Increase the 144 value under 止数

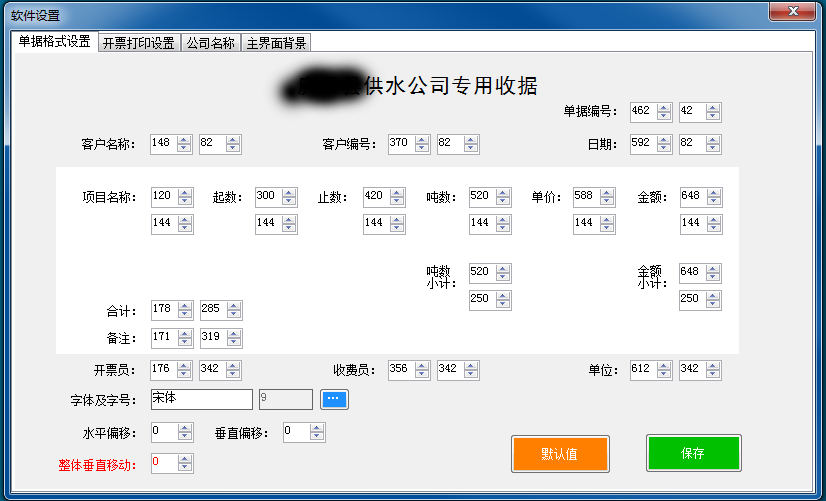point(397,220)
